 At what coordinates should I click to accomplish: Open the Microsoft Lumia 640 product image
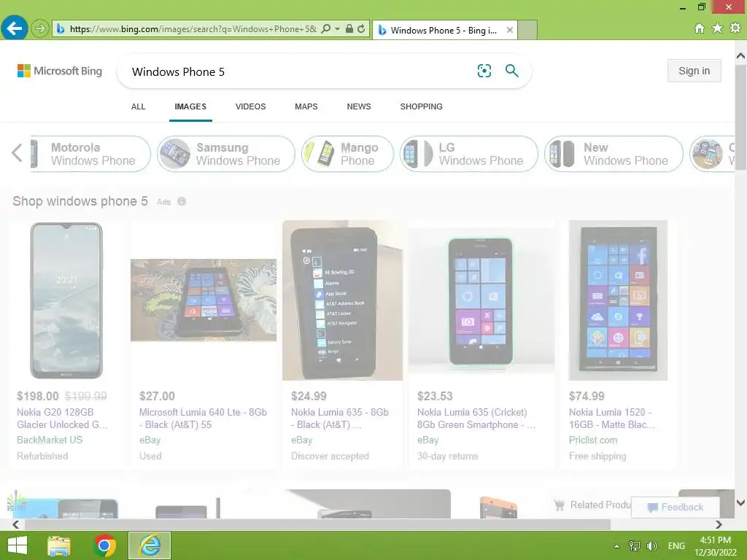pyautogui.click(x=204, y=300)
